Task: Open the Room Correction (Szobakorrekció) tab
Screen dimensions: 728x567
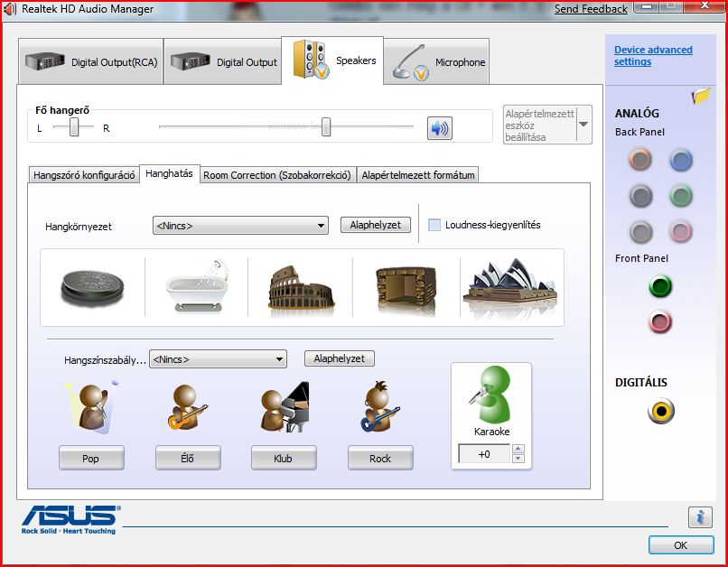Action: [277, 175]
